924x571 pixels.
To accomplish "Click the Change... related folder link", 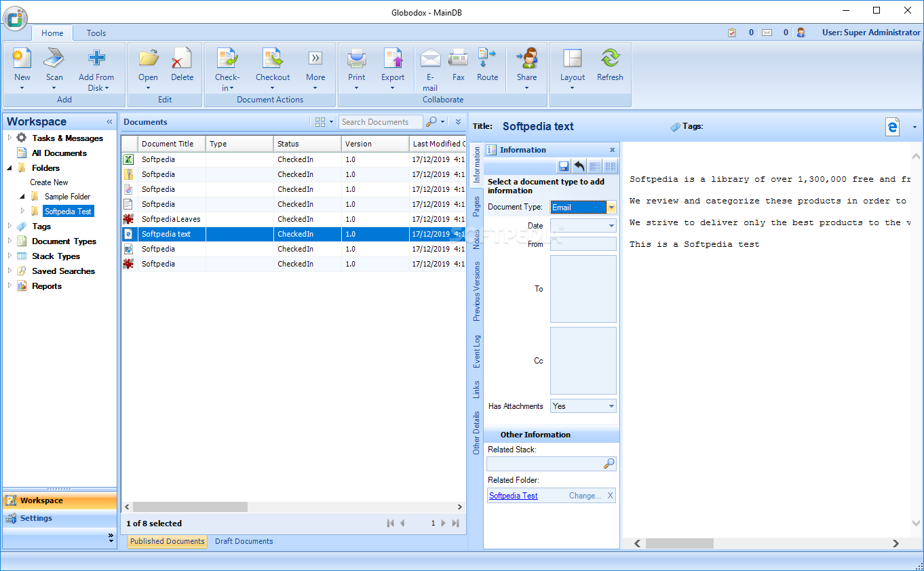I will coord(585,496).
